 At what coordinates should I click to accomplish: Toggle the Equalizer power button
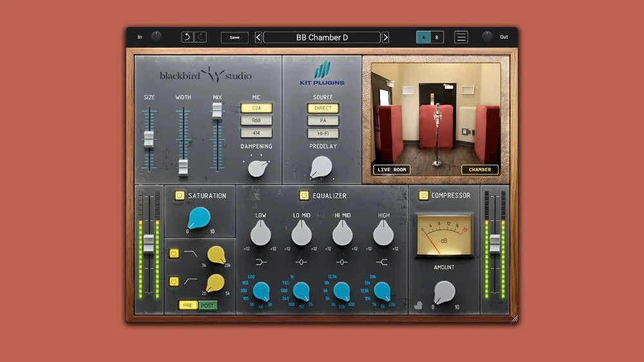[x=304, y=196]
